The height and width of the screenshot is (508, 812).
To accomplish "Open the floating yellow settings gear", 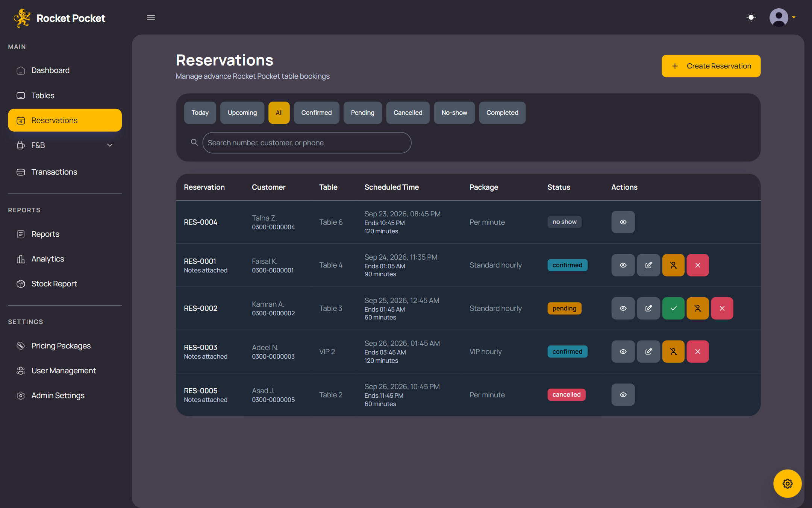I will tap(788, 484).
